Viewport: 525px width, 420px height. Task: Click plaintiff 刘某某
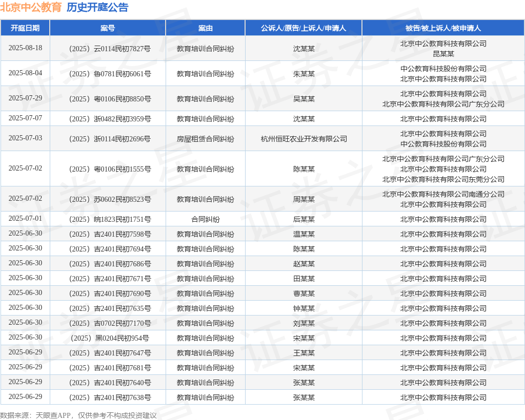(x=304, y=324)
